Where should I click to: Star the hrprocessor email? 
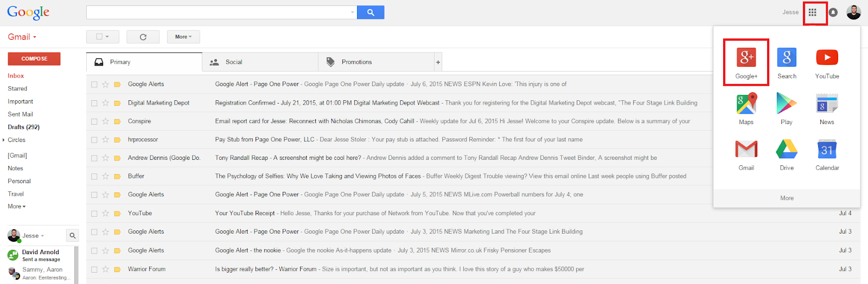pos(105,140)
